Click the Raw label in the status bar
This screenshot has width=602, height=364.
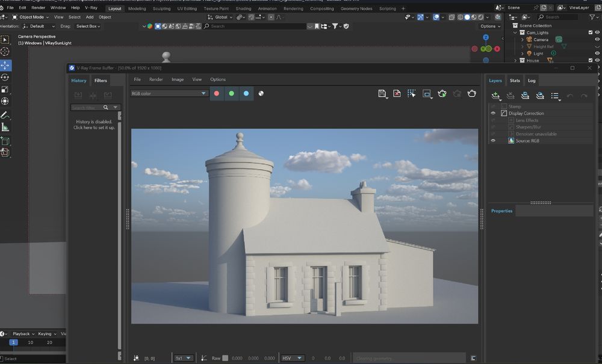(216, 358)
